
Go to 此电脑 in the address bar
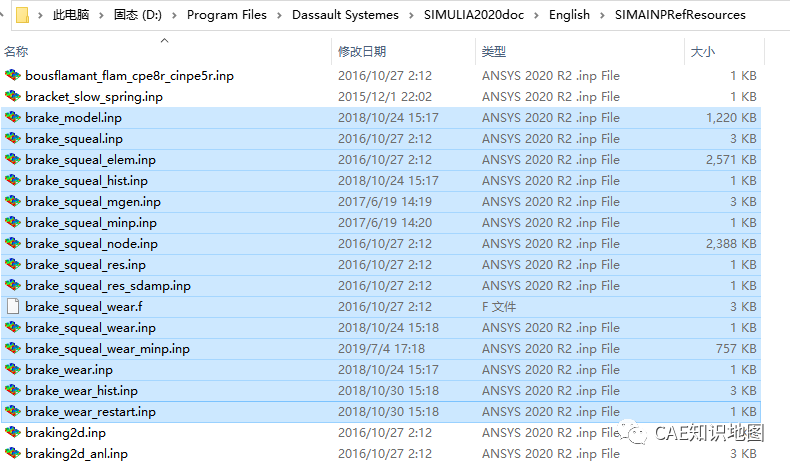click(71, 15)
